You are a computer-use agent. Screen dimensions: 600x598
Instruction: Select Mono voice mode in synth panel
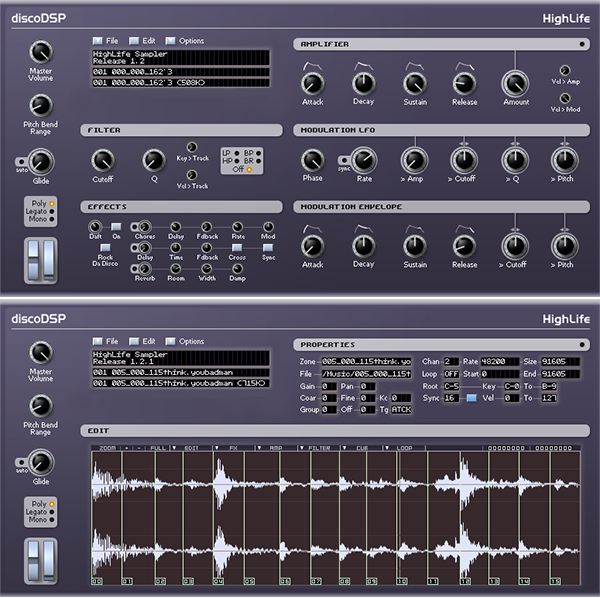click(52, 219)
